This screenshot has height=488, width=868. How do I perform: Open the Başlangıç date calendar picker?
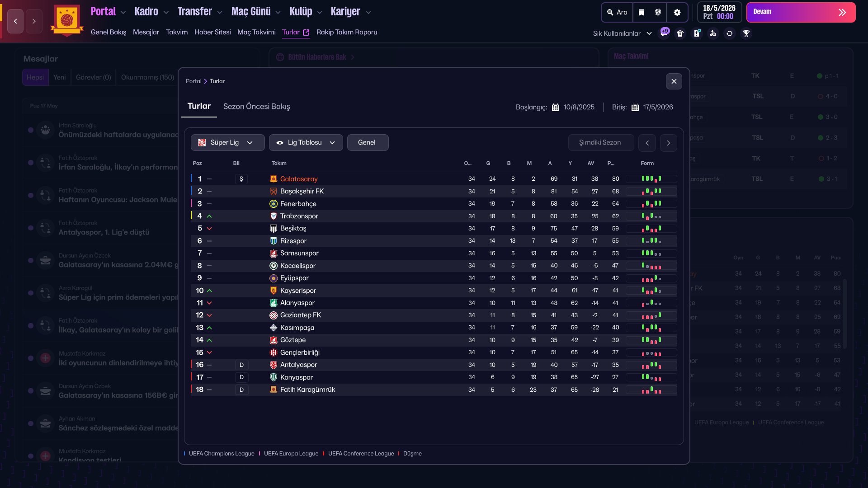point(556,108)
